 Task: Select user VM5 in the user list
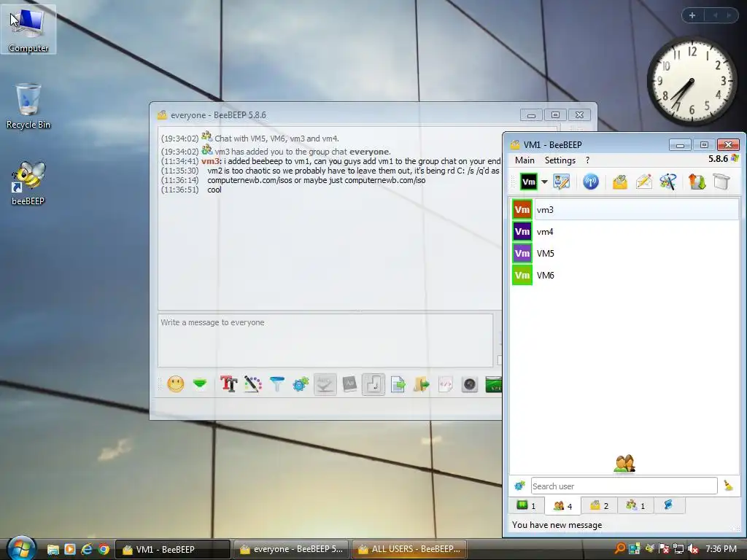625,253
